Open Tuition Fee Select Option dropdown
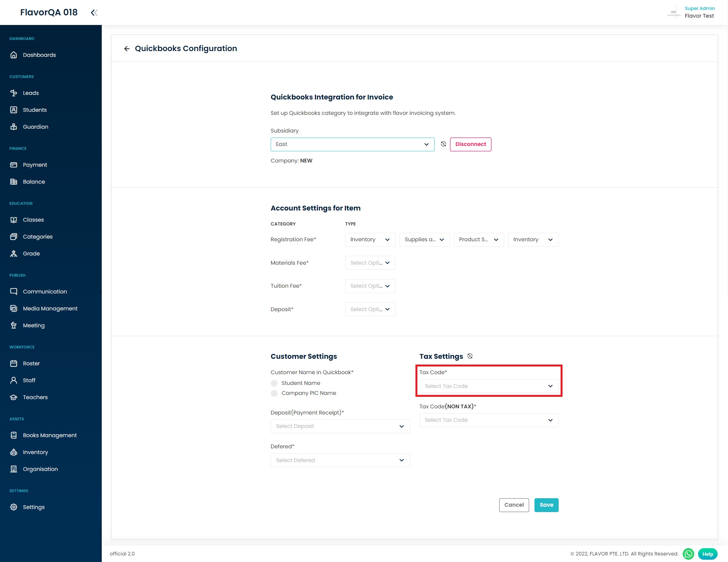Image resolution: width=728 pixels, height=562 pixels. pos(370,286)
